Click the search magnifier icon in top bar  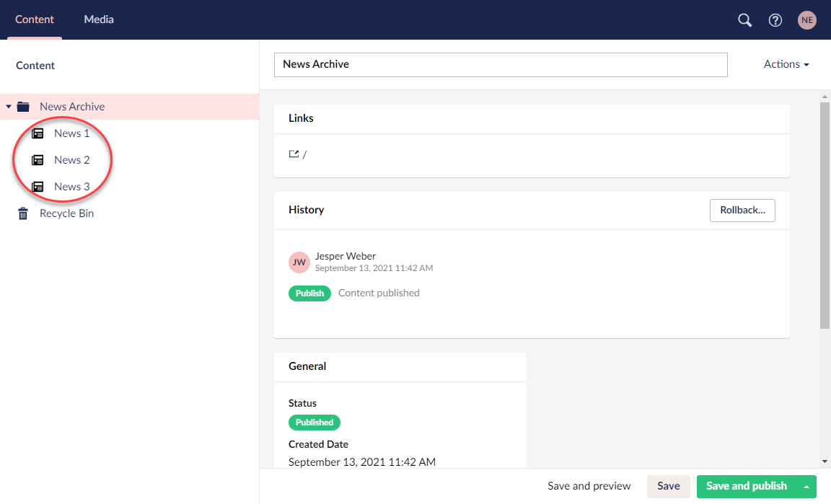[x=744, y=20]
